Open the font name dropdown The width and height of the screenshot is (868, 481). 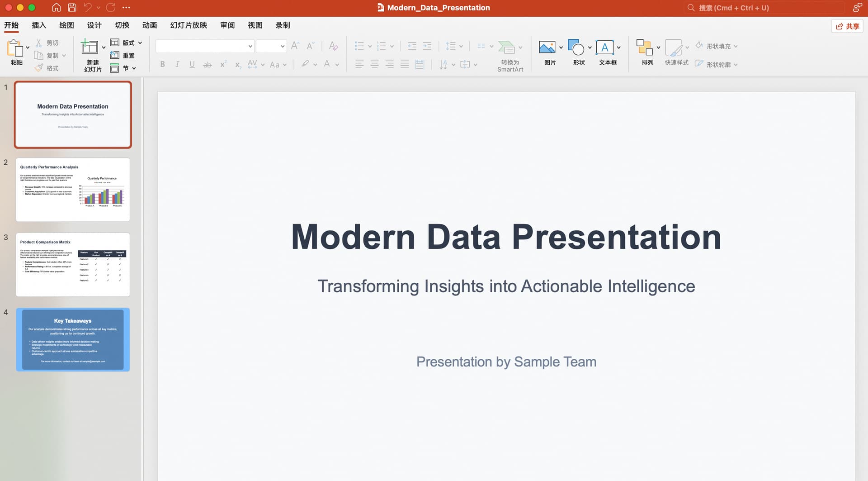250,46
